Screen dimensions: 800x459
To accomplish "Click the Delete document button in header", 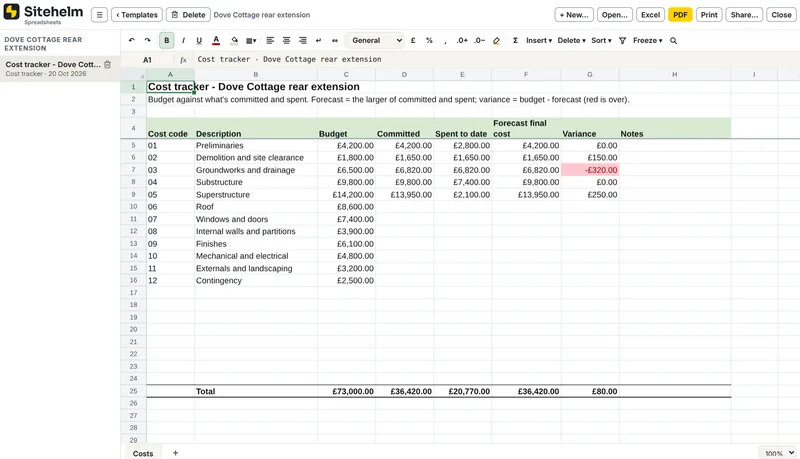I will (188, 15).
